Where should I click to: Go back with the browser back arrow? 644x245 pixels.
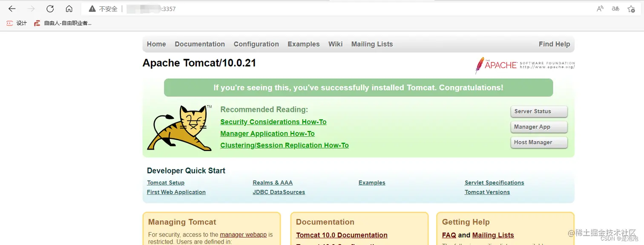tap(12, 9)
